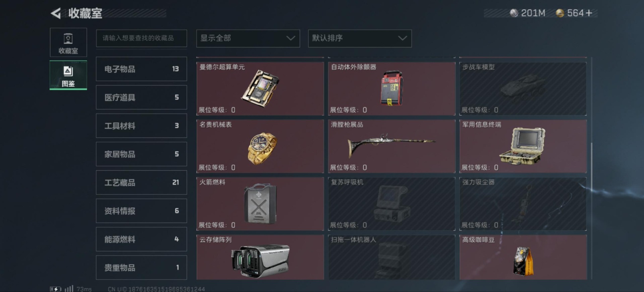Tap the plus icon beside 564
Viewport: 644px width, 292px height.
(x=589, y=13)
